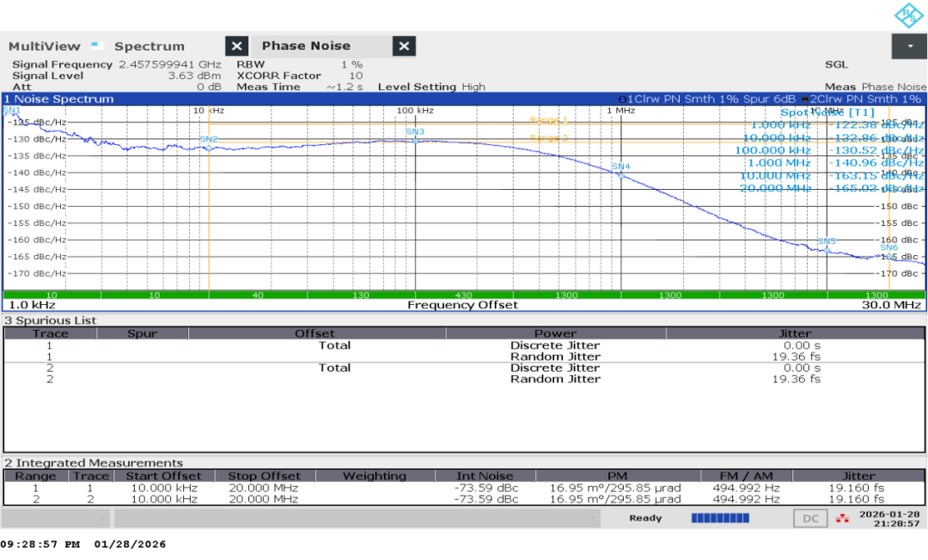Click the Meas Time value ~1.2 s
The image size is (928, 560).
pos(345,87)
